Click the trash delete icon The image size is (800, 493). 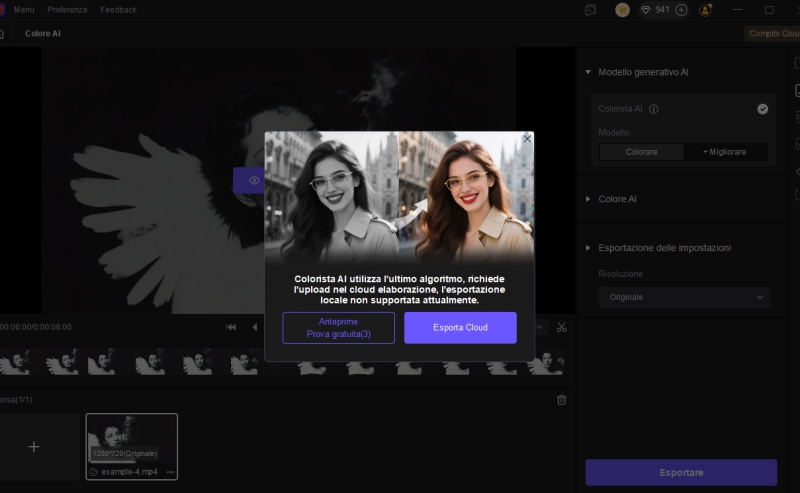561,400
